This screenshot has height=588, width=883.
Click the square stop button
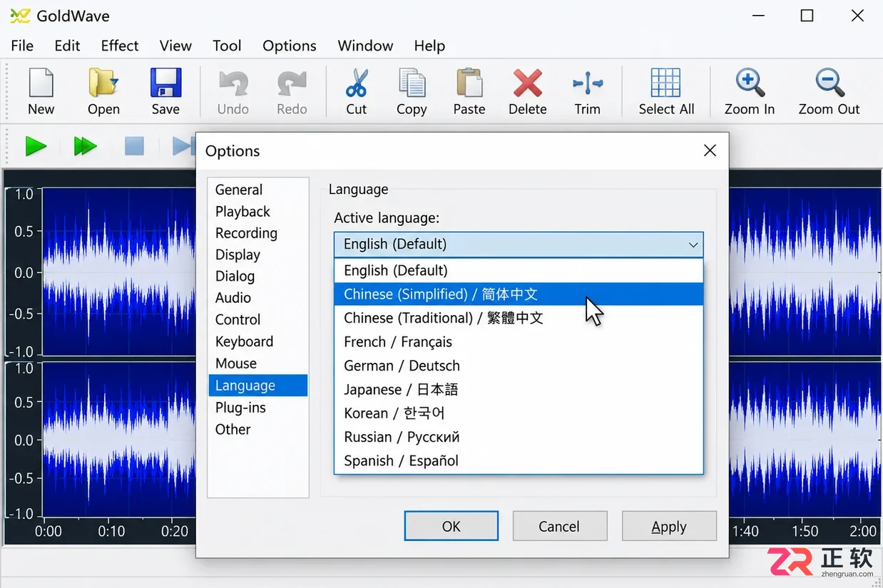tap(134, 147)
